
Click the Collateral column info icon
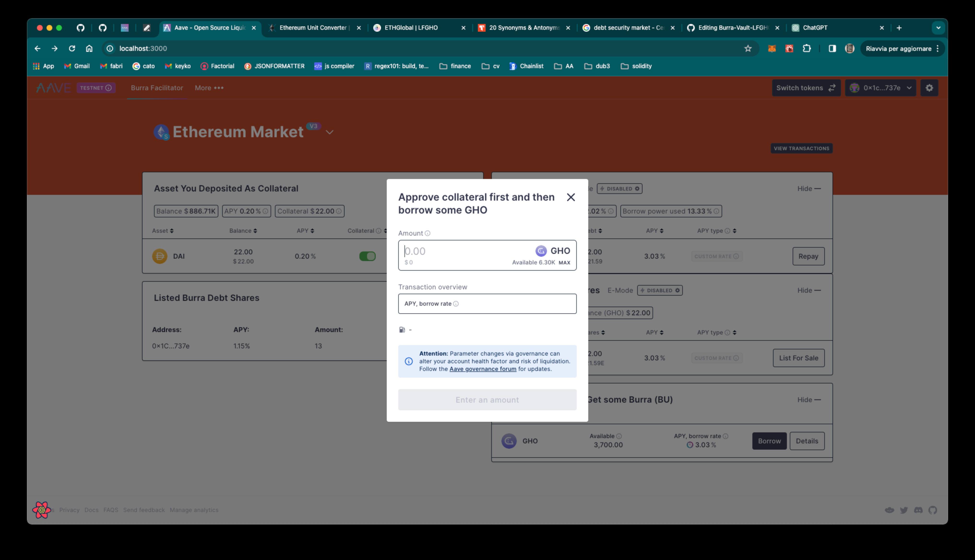click(x=378, y=231)
